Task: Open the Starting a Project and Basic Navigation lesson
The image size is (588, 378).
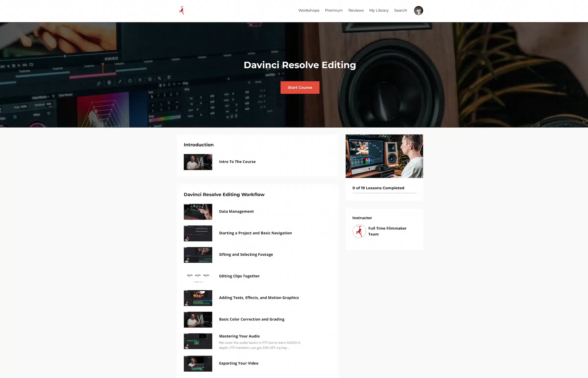Action: 256,233
